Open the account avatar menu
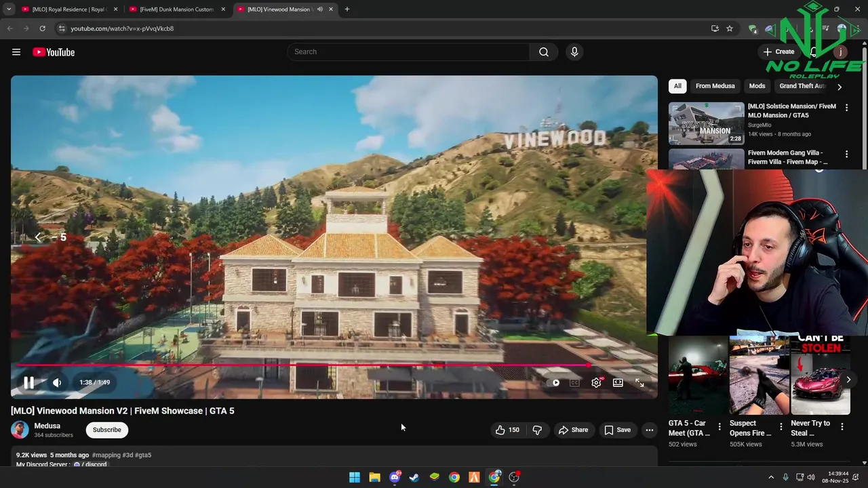Viewport: 868px width, 488px height. click(840, 52)
